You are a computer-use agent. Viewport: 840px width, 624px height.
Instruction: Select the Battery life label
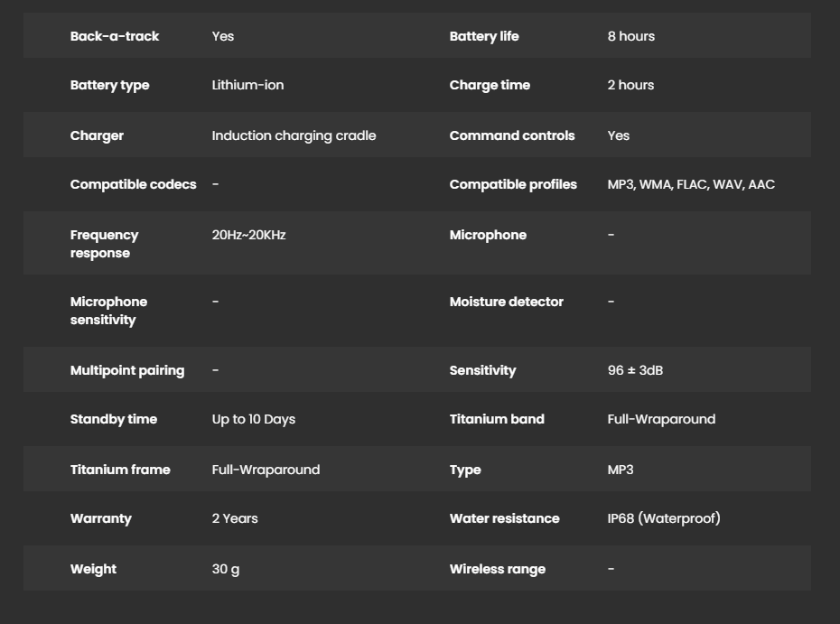tap(484, 36)
